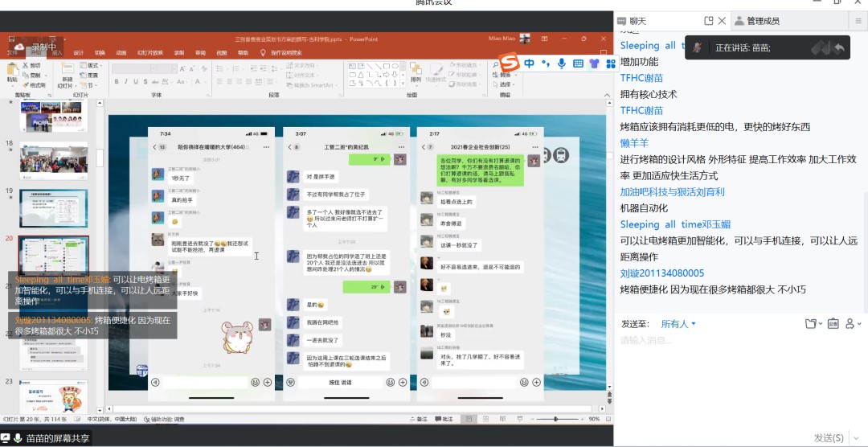Open the 版式 layout dropdown

tap(92, 65)
